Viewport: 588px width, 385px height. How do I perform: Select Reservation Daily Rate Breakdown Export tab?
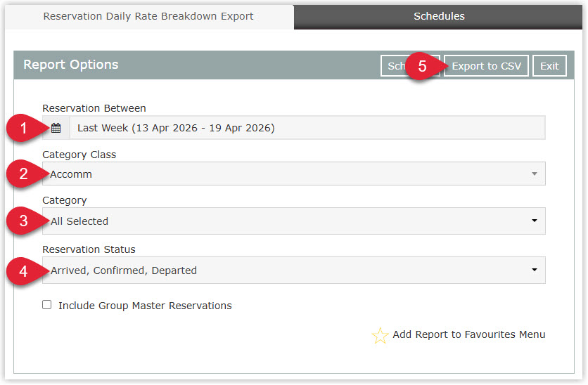(x=148, y=16)
